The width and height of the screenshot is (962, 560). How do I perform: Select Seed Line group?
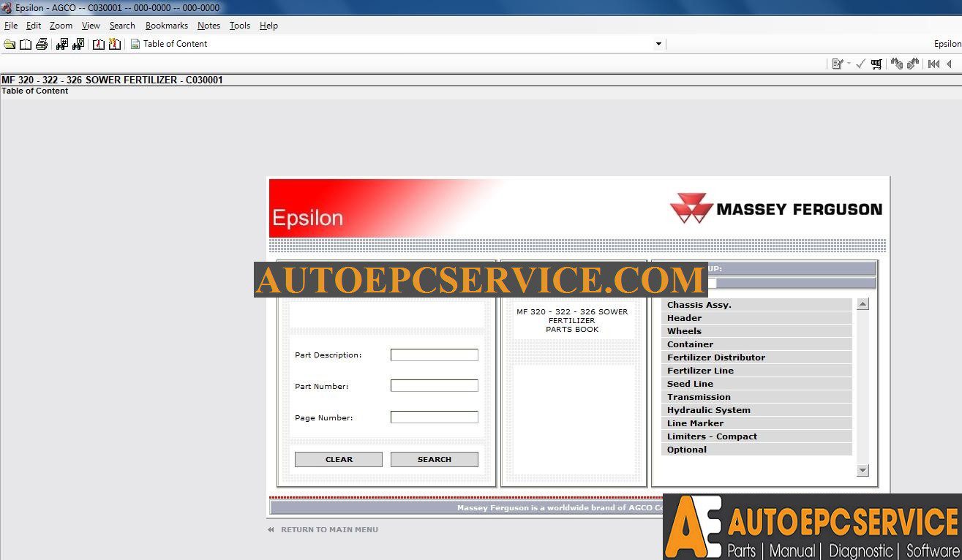pos(756,384)
